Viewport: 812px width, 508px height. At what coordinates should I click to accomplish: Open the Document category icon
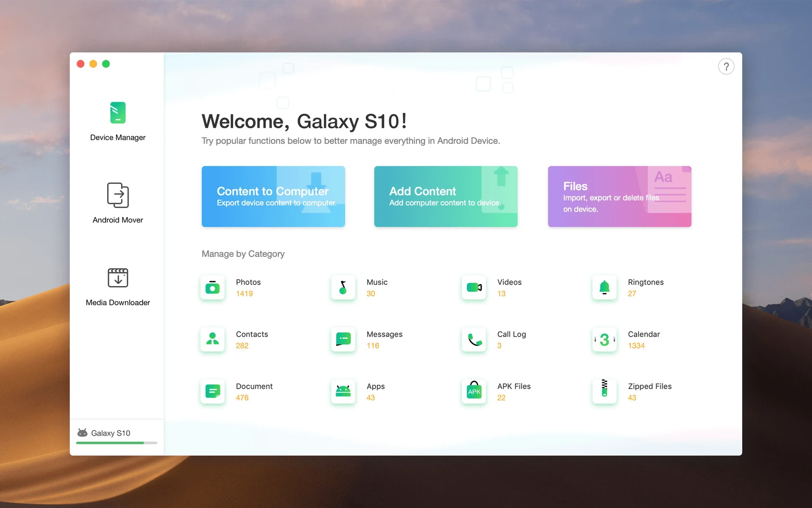coord(212,392)
